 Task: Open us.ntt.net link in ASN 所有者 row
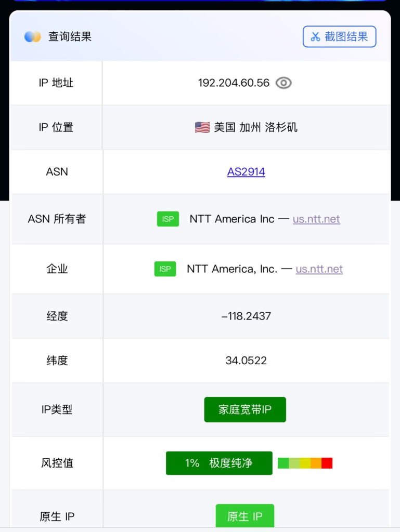(x=316, y=219)
